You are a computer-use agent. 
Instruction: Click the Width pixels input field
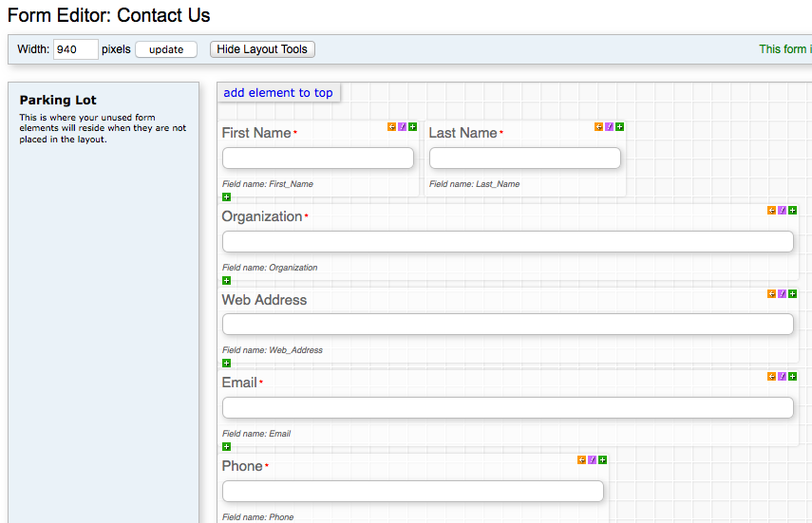[x=75, y=49]
